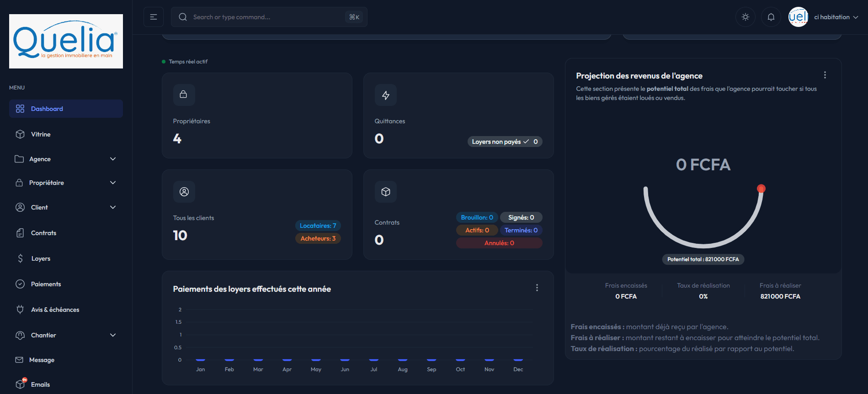868x394 pixels.
Task: Click the Loyers non payés badge
Action: click(504, 142)
